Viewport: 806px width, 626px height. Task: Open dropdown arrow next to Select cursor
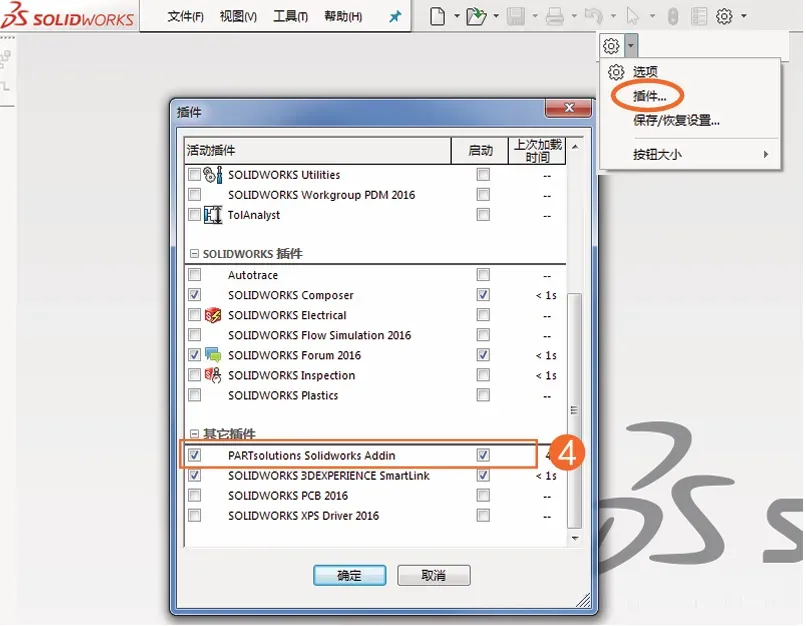coord(652,16)
